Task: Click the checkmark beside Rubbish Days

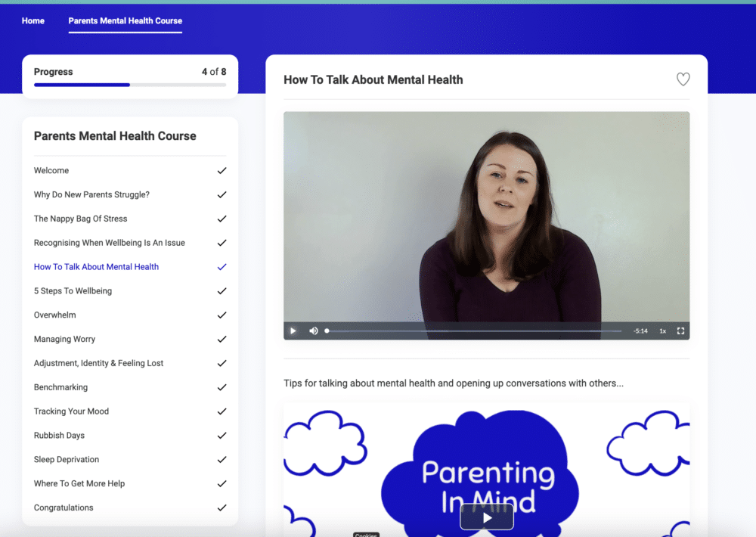Action: coord(222,435)
